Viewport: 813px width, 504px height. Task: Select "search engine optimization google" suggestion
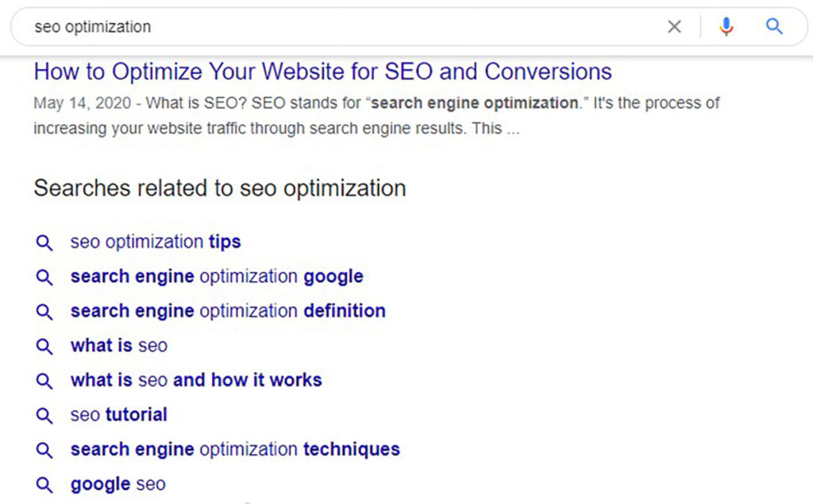coord(217,276)
